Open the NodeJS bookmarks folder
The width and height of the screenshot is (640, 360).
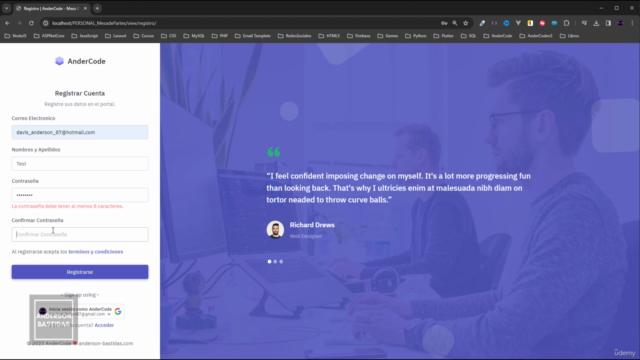tap(16, 36)
